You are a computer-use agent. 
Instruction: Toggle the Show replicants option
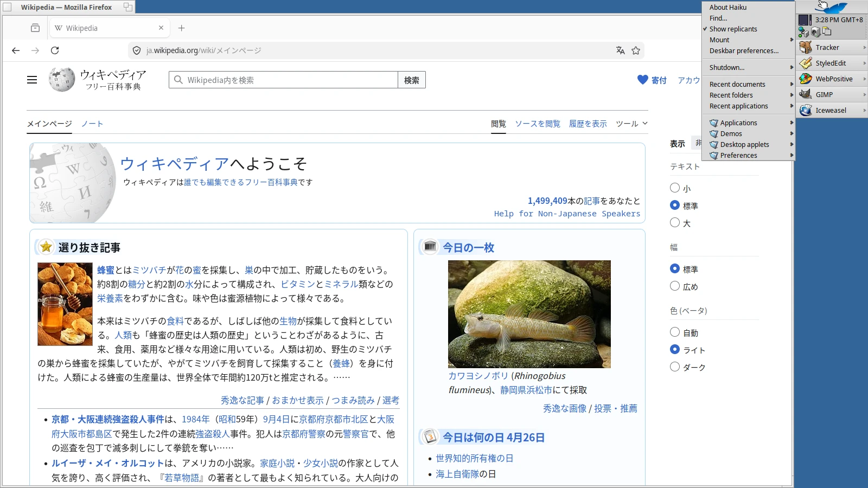click(733, 29)
